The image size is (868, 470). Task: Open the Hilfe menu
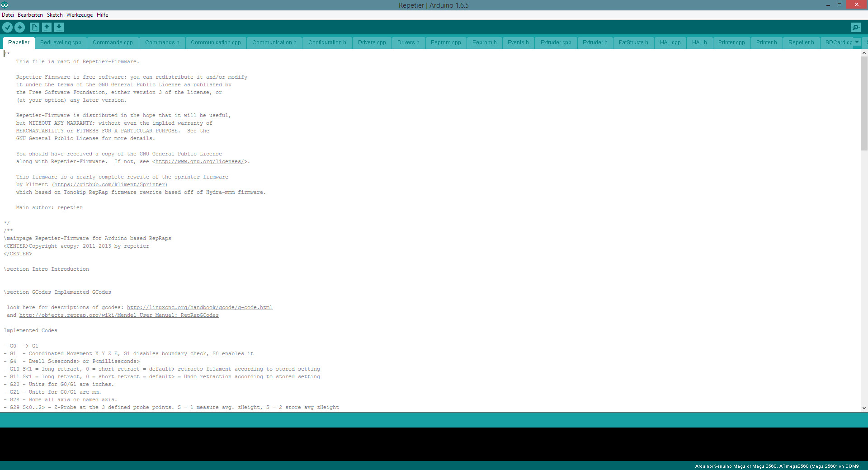click(103, 15)
